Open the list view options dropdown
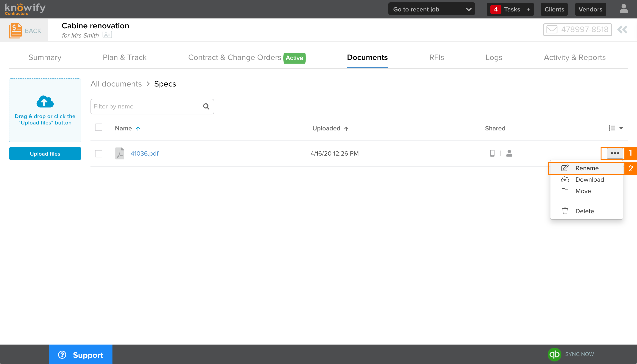The image size is (637, 364). point(615,128)
